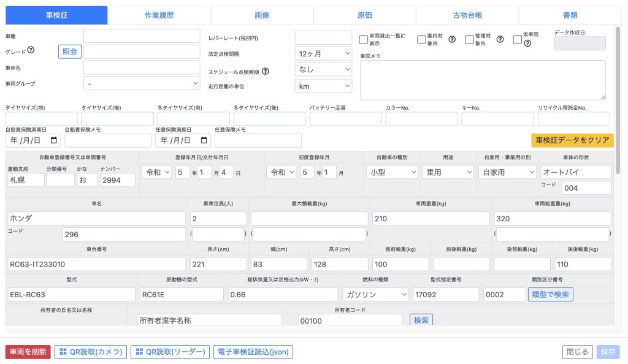Click help icon beside 案内対象外

click(x=452, y=40)
